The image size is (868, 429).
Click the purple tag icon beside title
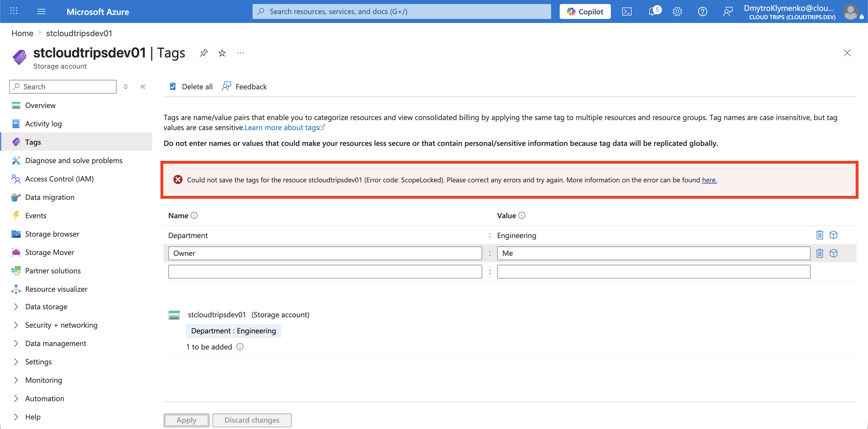[x=20, y=57]
